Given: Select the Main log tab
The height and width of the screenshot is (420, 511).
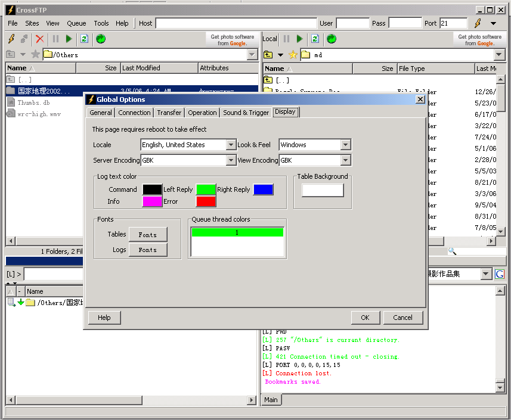Looking at the screenshot, I should coord(271,400).
